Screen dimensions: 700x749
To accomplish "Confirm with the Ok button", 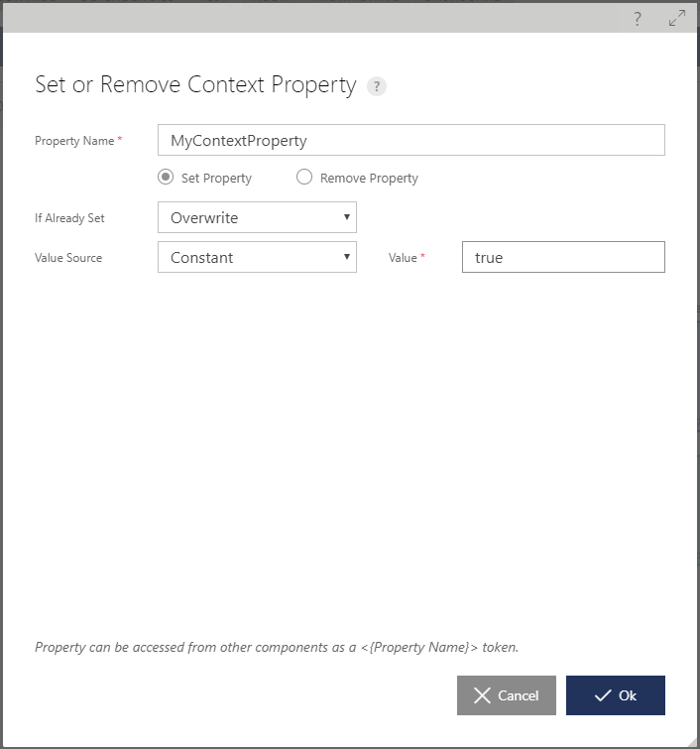I will (x=616, y=695).
